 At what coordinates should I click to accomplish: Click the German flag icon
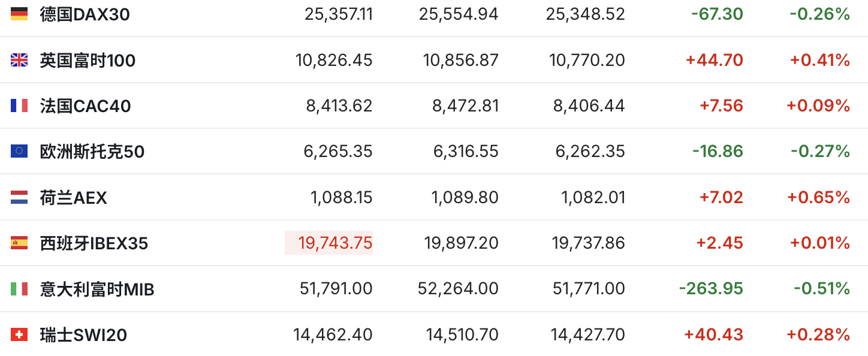tap(19, 14)
